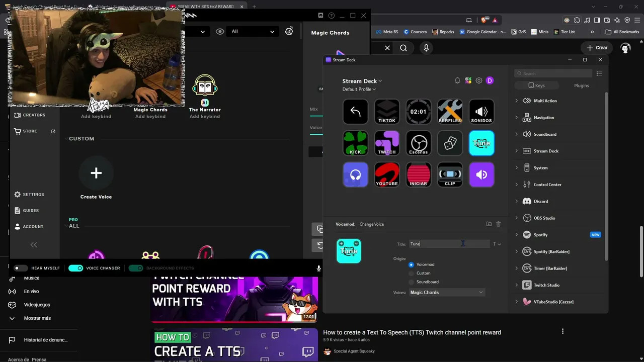Viewport: 644px width, 362px height.
Task: Open the Stream Deck marketplace icon
Action: pyautogui.click(x=468, y=80)
